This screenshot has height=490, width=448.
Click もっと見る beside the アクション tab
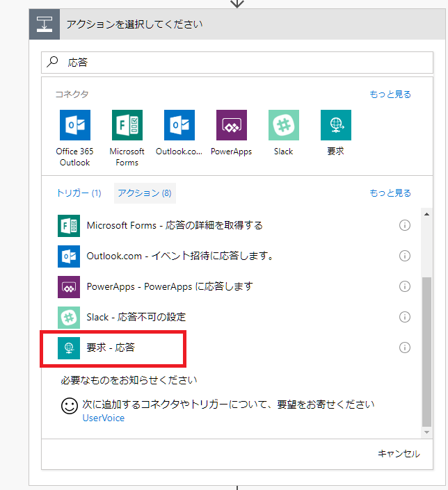(x=390, y=193)
